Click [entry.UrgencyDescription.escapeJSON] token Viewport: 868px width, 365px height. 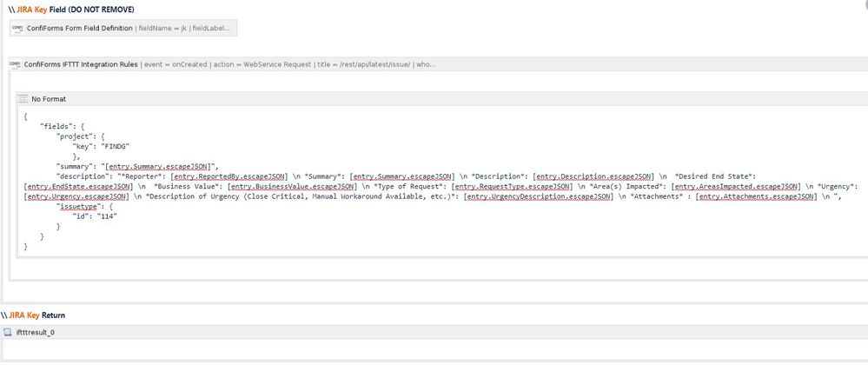(x=540, y=196)
